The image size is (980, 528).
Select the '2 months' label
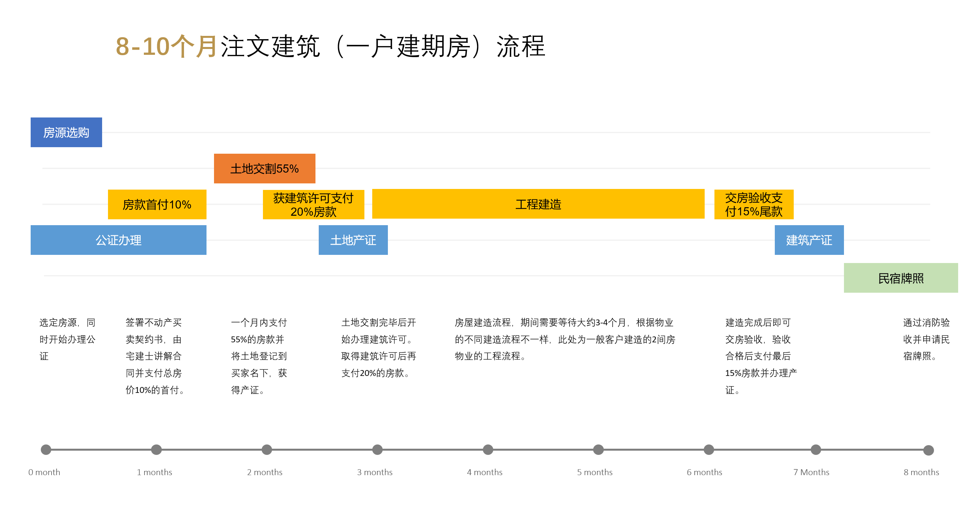265,472
